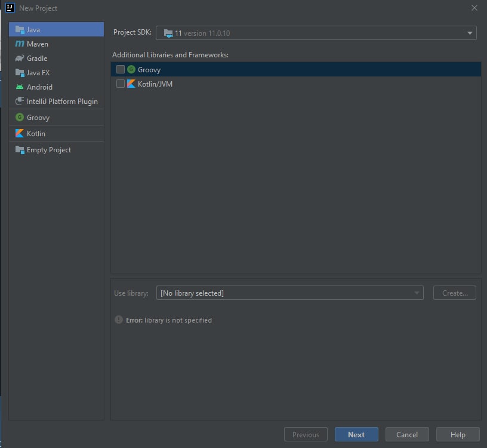Click the error warning icon

pyautogui.click(x=119, y=320)
